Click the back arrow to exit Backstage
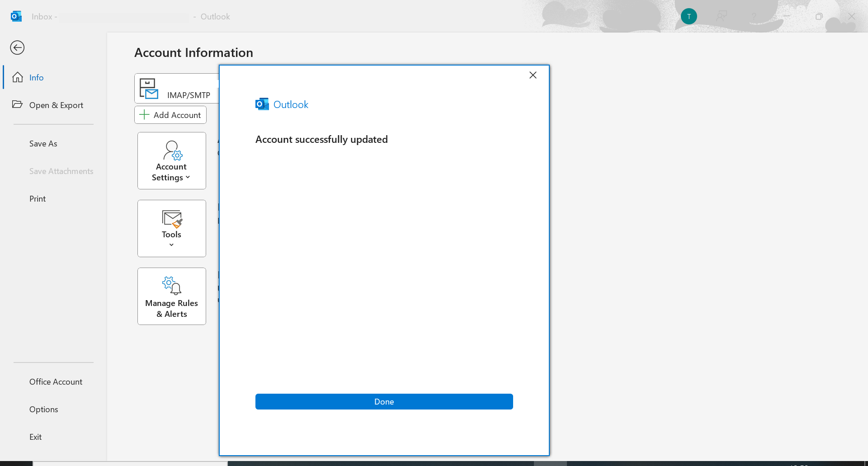The image size is (868, 466). (x=17, y=47)
